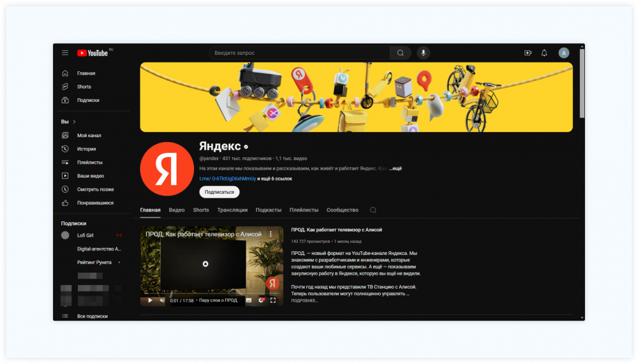638x364 pixels.
Task: Start voice search with microphone icon
Action: pyautogui.click(x=423, y=53)
